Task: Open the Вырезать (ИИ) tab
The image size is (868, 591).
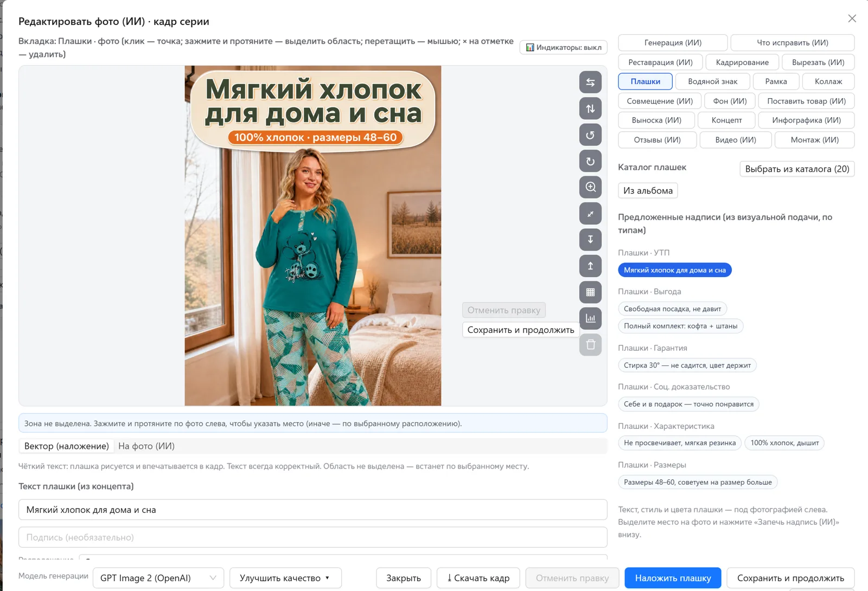Action: (818, 62)
